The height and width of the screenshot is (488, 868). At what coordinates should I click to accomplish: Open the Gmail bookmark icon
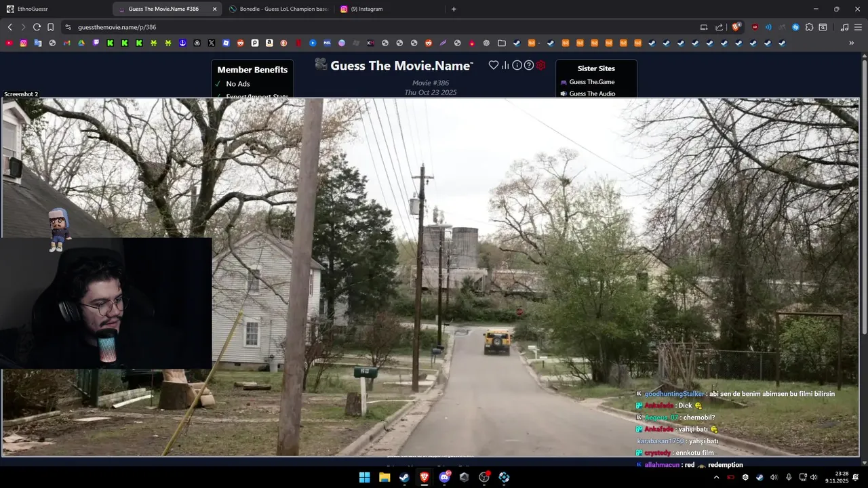tap(66, 43)
